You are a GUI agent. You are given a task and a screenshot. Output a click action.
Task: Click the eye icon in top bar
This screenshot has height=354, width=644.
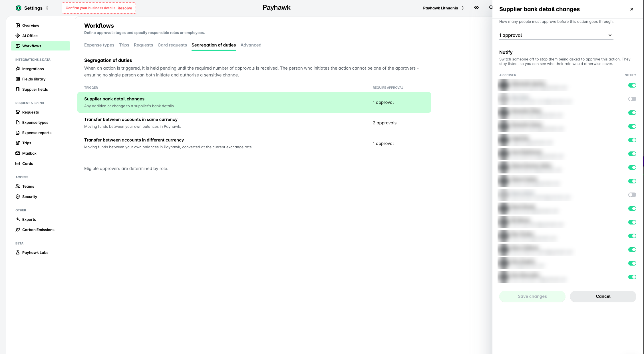tap(476, 8)
